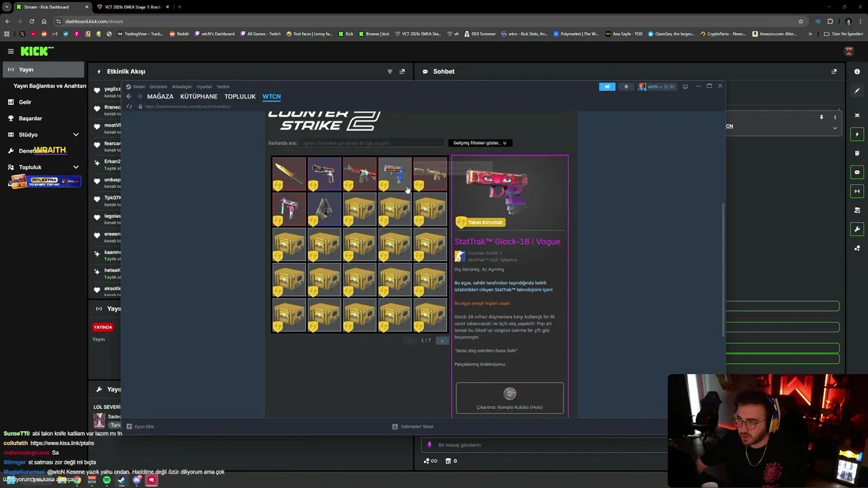
Task: Toggle the activity feed lightning widget
Action: pos(857,134)
